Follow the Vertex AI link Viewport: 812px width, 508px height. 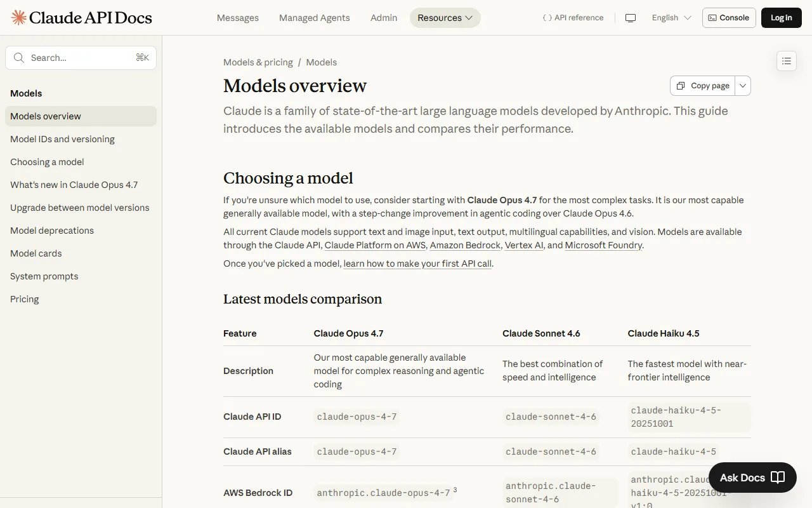524,245
